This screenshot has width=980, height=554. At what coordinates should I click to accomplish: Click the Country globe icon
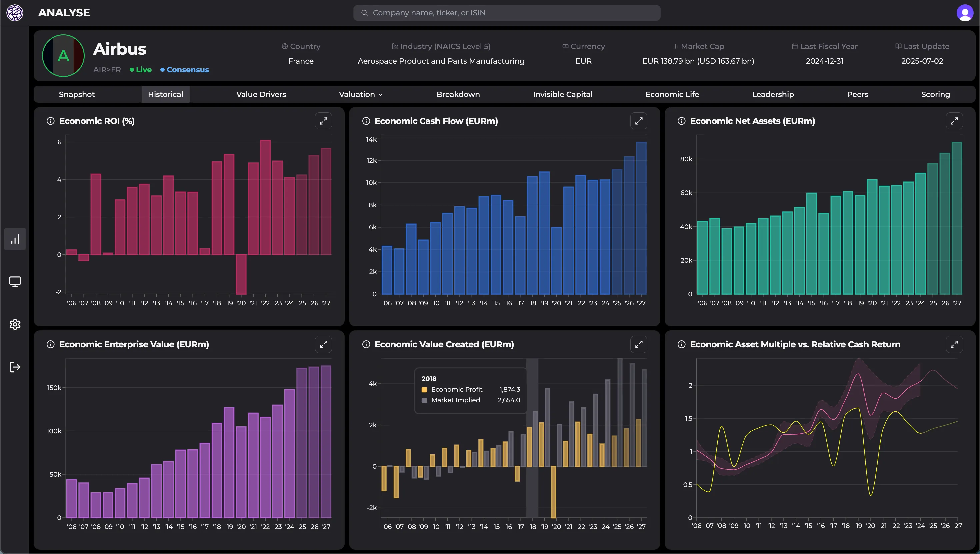click(x=285, y=46)
